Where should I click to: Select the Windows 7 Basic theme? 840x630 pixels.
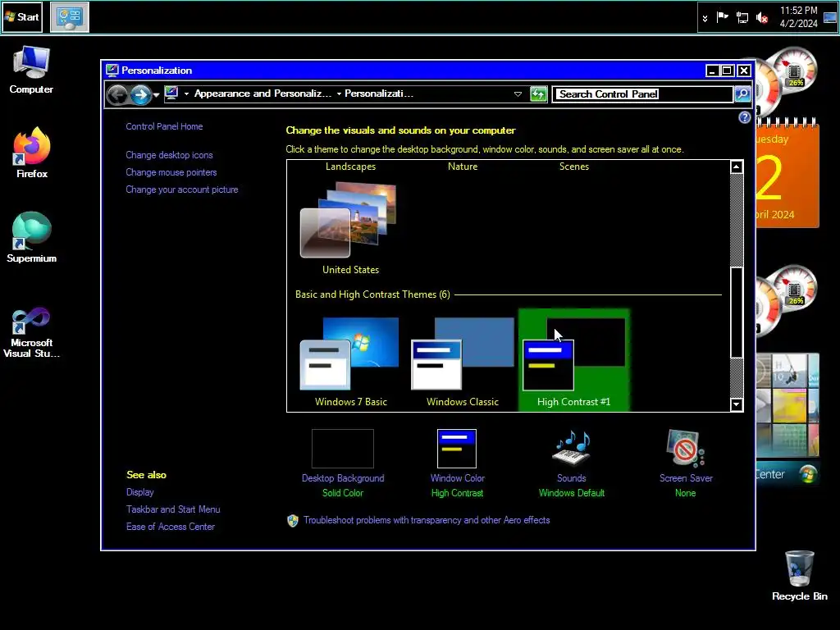[x=350, y=362]
